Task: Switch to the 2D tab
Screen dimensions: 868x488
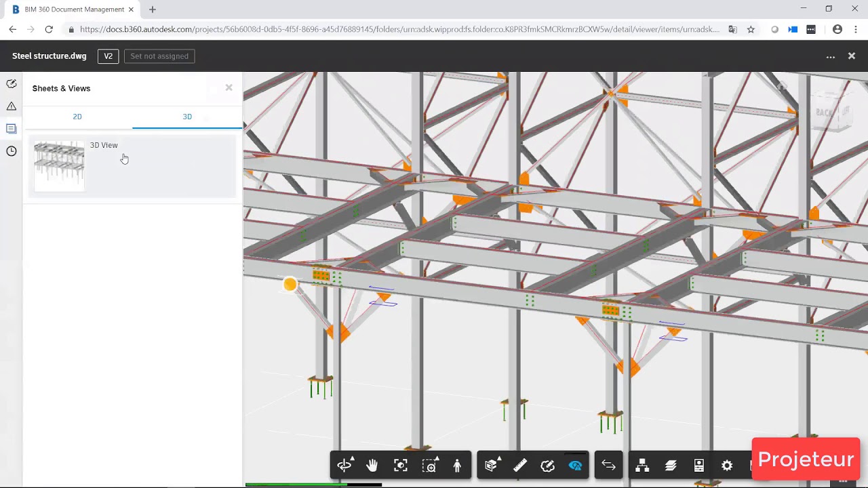Action: click(77, 117)
